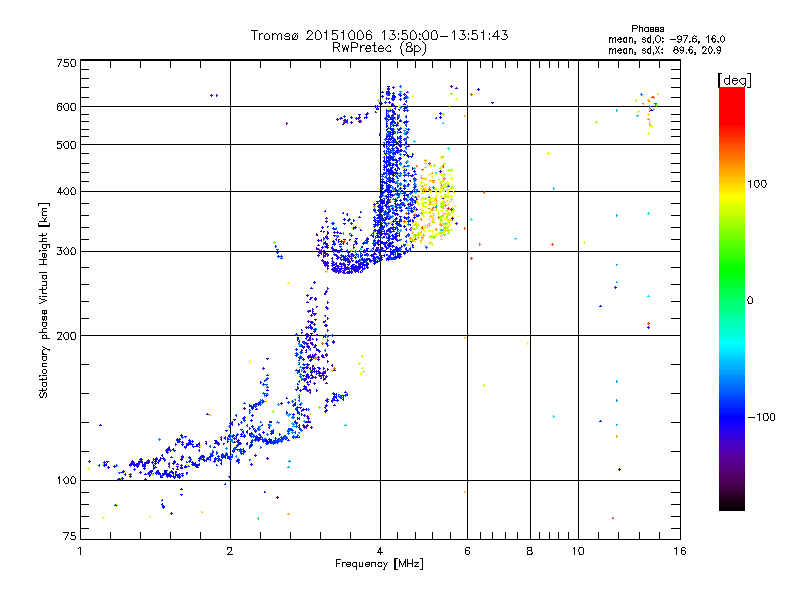Click the "Stationary phase Virtual Height [km]" axis label
Viewport: 800px width, 600px height.
(x=43, y=300)
